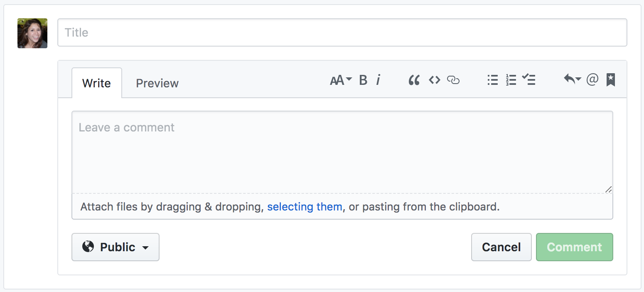Submit with the Comment button
Screen dimensions: 644x292
(x=574, y=247)
